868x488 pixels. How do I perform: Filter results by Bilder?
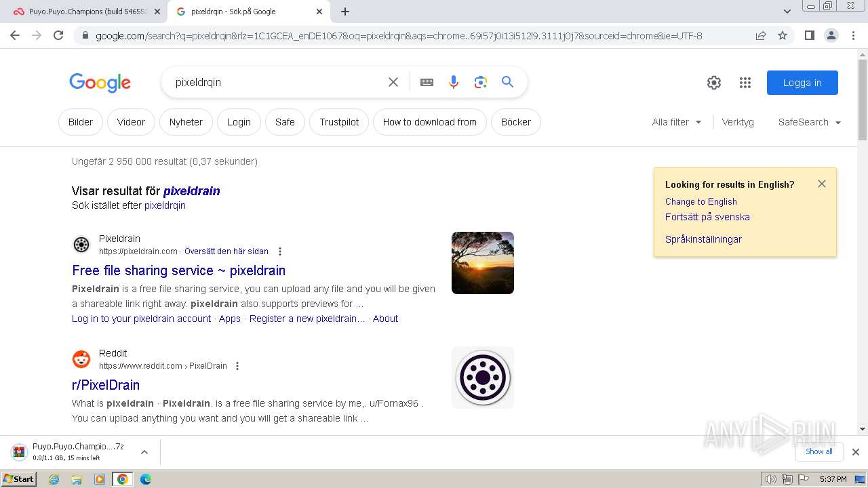pyautogui.click(x=81, y=122)
